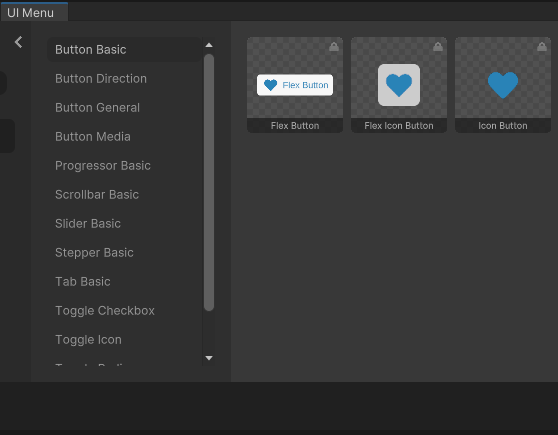This screenshot has width=558, height=435.
Task: Choose Button General in the list
Action: coord(97,108)
